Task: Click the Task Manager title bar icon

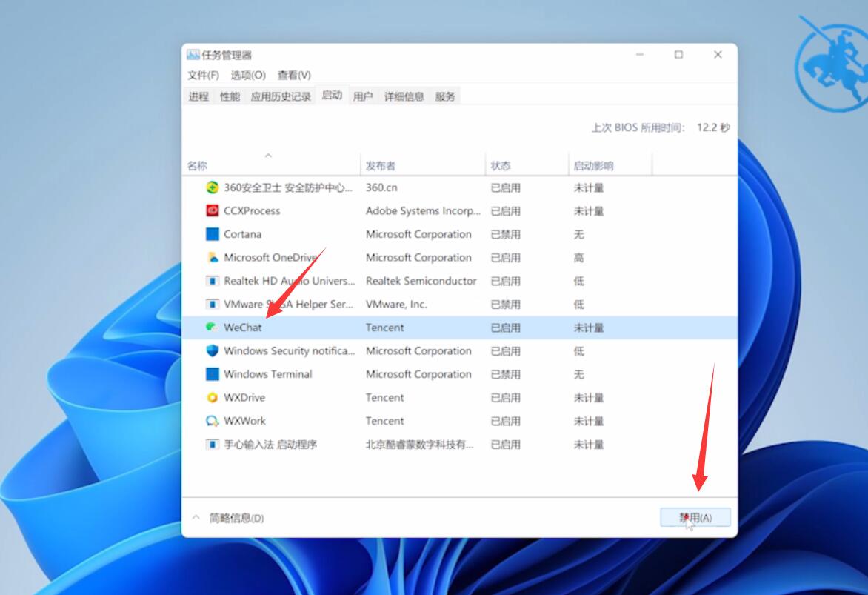Action: pyautogui.click(x=193, y=54)
